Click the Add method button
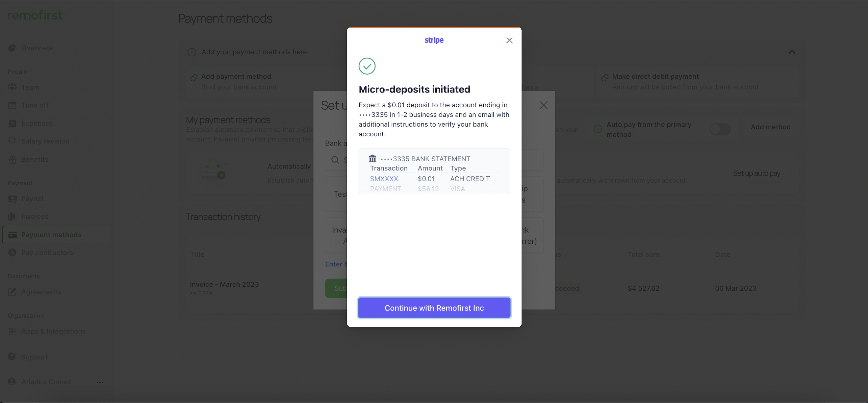Image resolution: width=868 pixels, height=403 pixels. 770,127
